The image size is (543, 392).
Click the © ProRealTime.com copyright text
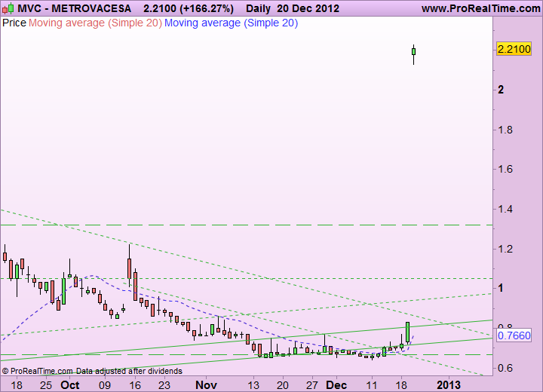(x=38, y=371)
